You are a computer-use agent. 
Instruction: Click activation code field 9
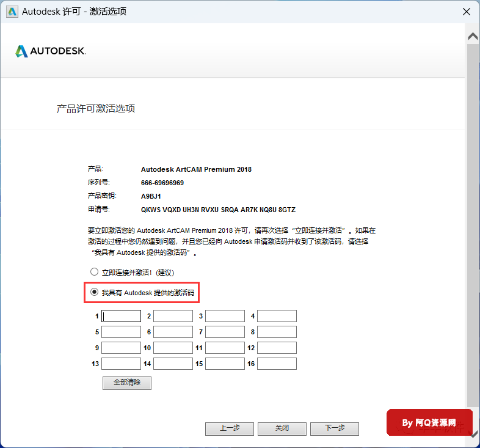click(x=122, y=348)
